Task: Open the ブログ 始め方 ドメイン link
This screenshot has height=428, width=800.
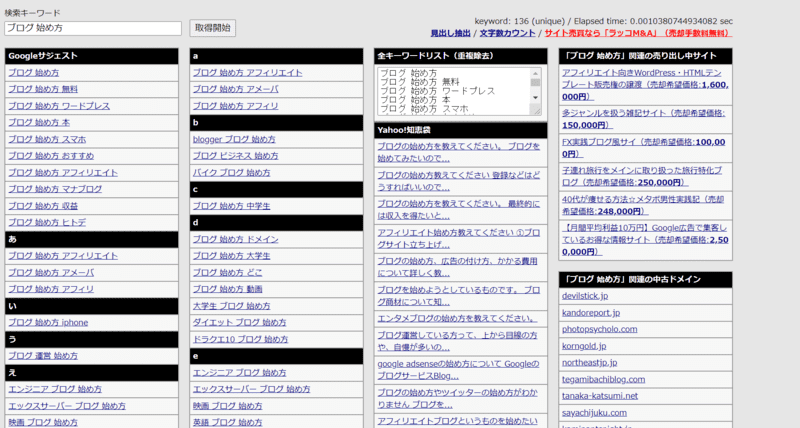Action: tap(236, 239)
